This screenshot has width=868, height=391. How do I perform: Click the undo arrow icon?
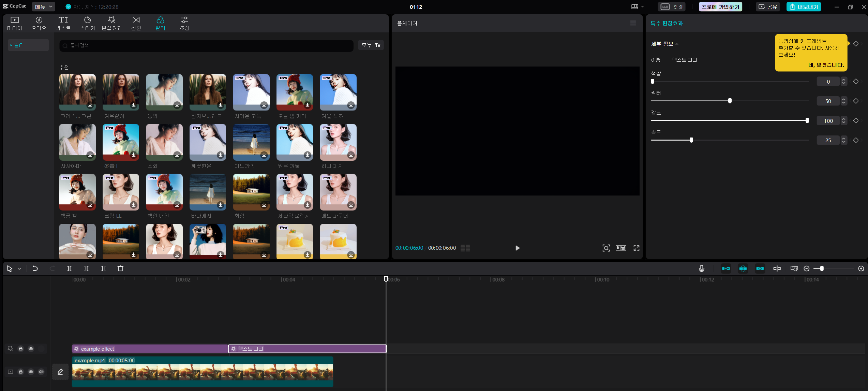pos(35,269)
